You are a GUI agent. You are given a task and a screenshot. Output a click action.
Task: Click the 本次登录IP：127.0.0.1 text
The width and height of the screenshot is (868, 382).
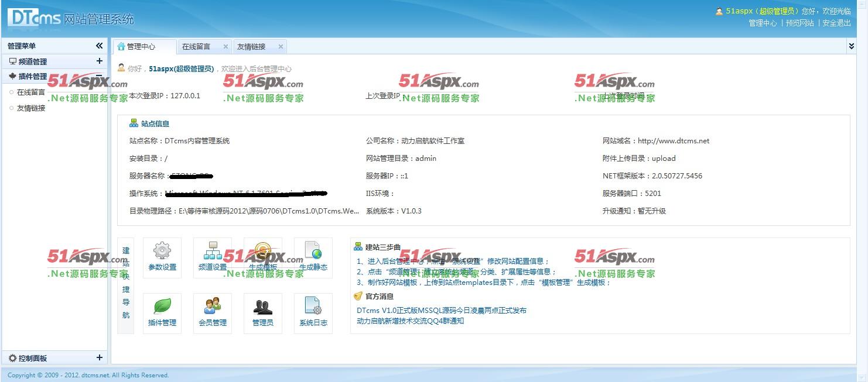pyautogui.click(x=165, y=96)
